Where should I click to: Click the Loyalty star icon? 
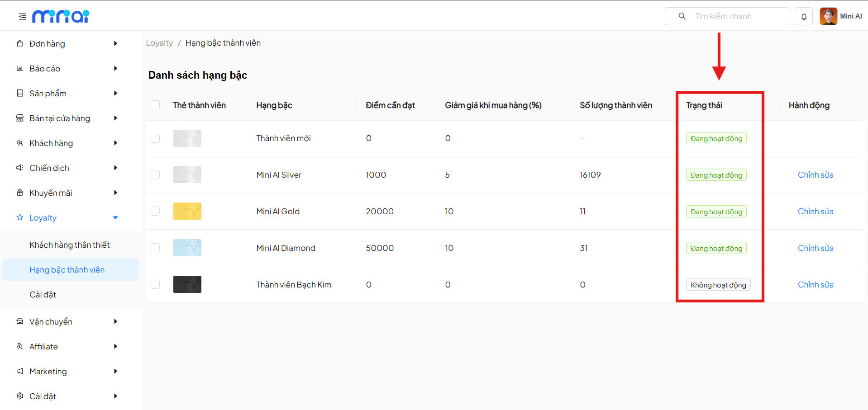(19, 218)
